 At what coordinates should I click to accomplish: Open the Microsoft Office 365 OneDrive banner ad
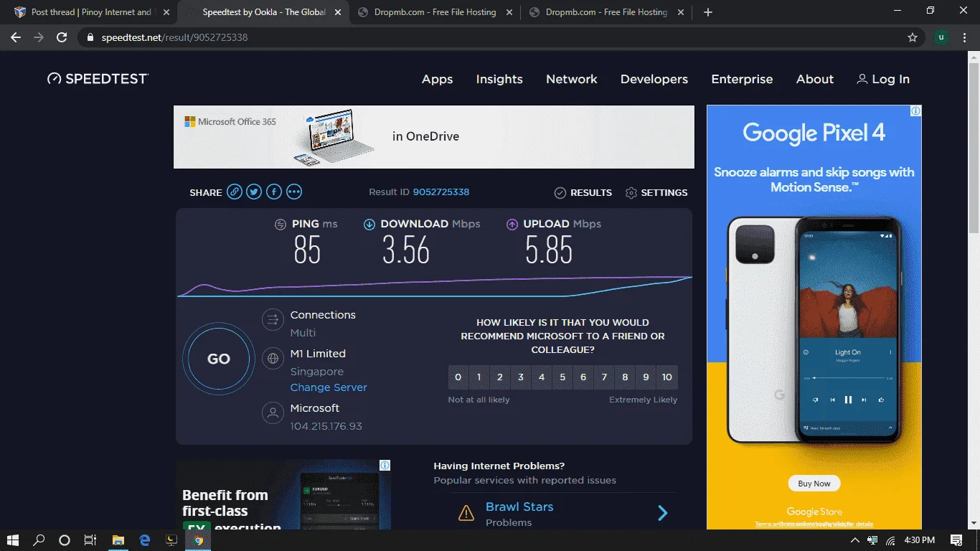click(434, 137)
